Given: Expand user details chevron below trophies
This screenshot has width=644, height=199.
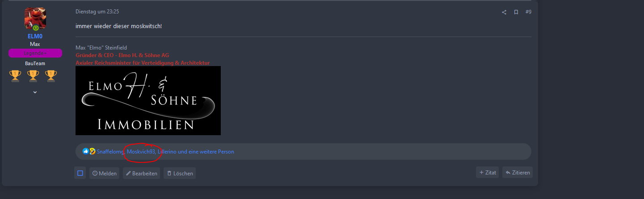Looking at the screenshot, I should [x=35, y=92].
